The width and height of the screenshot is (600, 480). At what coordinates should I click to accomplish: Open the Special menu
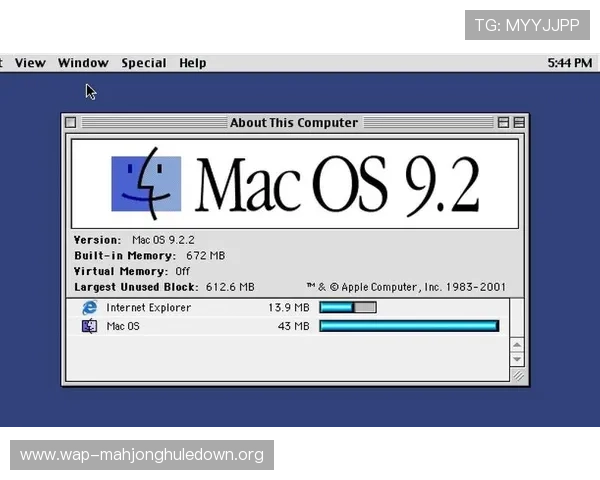pyautogui.click(x=144, y=63)
